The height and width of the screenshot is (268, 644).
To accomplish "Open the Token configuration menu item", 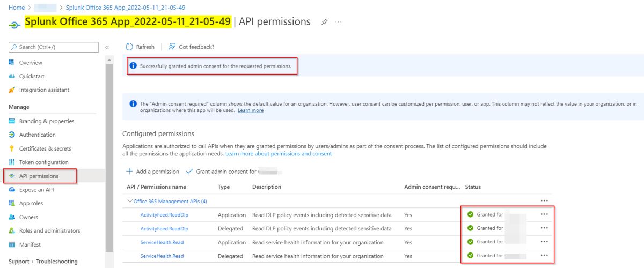I will tap(44, 162).
